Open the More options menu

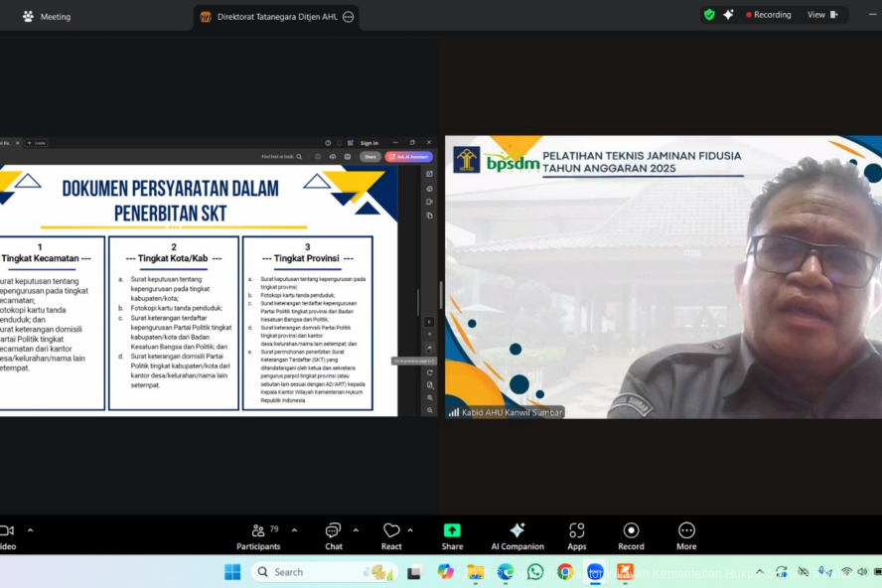tap(686, 535)
